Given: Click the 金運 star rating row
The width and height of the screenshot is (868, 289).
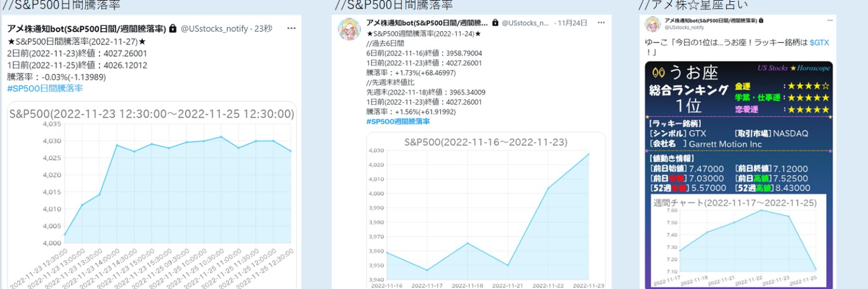Looking at the screenshot, I should 782,86.
